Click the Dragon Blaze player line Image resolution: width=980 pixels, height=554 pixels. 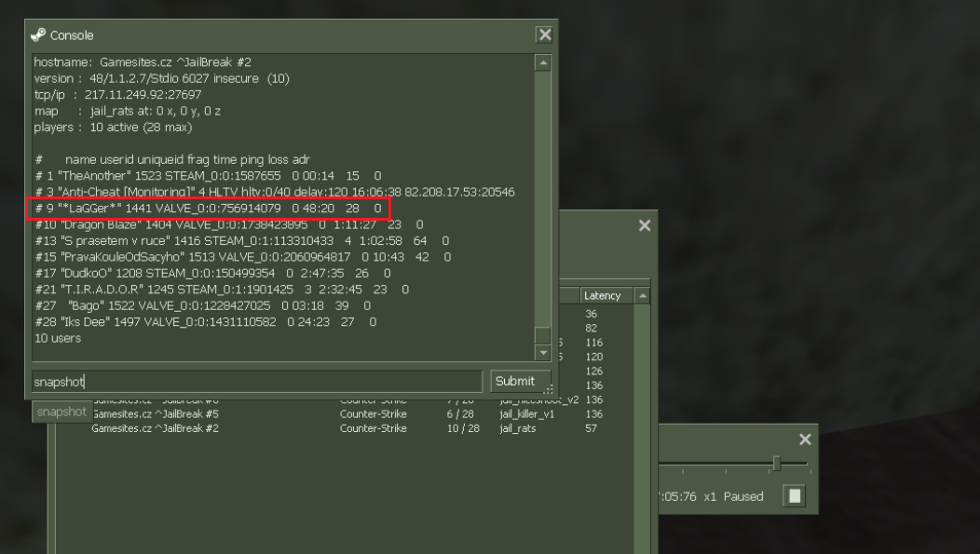[x=229, y=224]
